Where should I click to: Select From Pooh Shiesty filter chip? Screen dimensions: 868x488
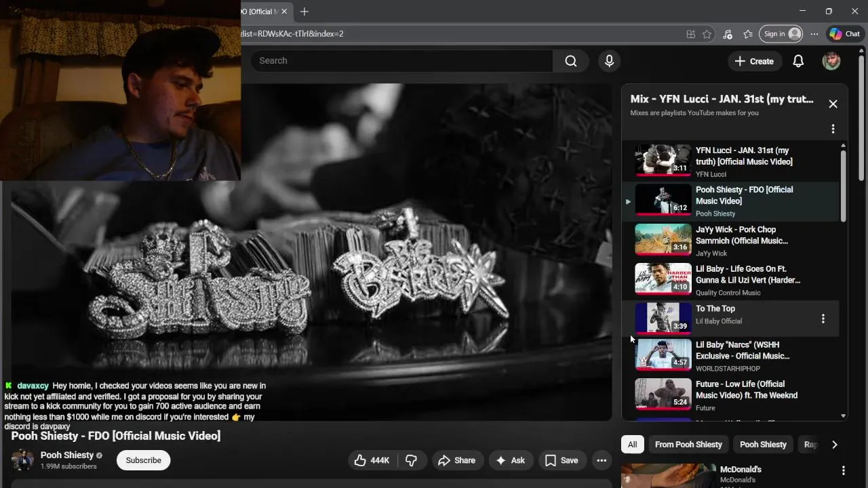click(688, 445)
